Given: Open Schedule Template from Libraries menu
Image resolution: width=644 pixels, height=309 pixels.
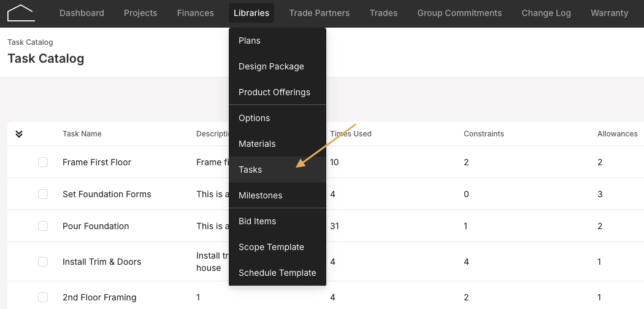Looking at the screenshot, I should pos(278,273).
